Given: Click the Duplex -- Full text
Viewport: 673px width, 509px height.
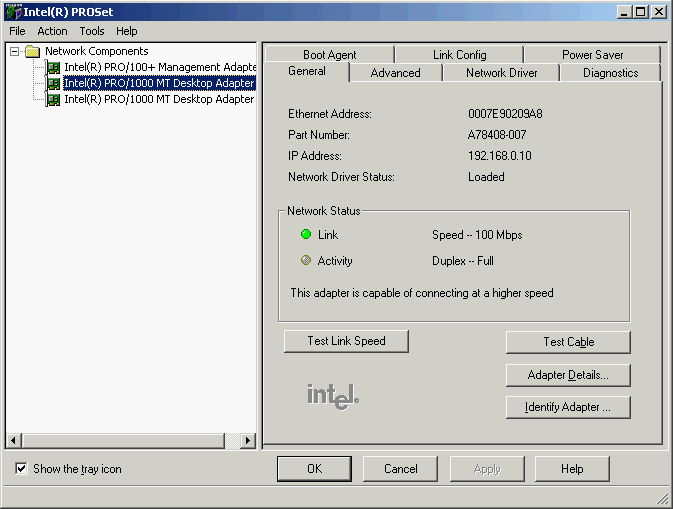Looking at the screenshot, I should click(463, 261).
